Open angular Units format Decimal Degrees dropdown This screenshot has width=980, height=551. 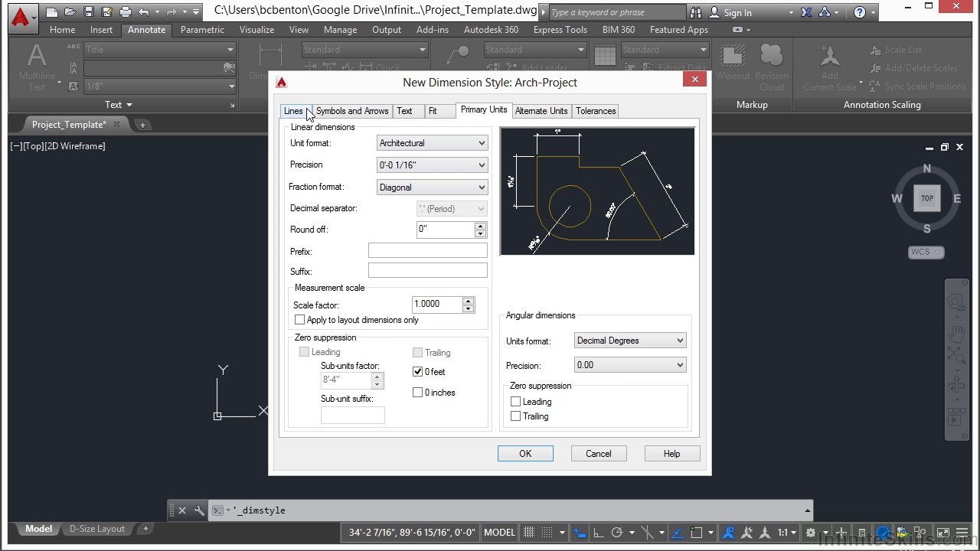(x=630, y=341)
